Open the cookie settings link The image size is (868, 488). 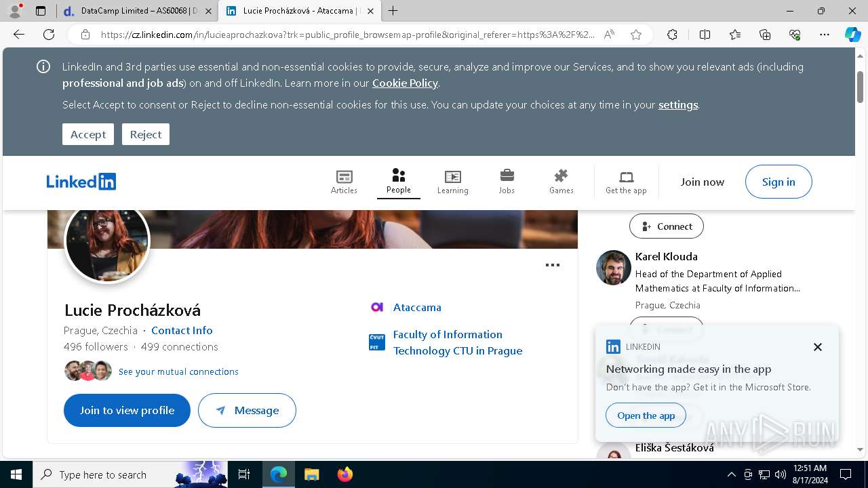[678, 104]
